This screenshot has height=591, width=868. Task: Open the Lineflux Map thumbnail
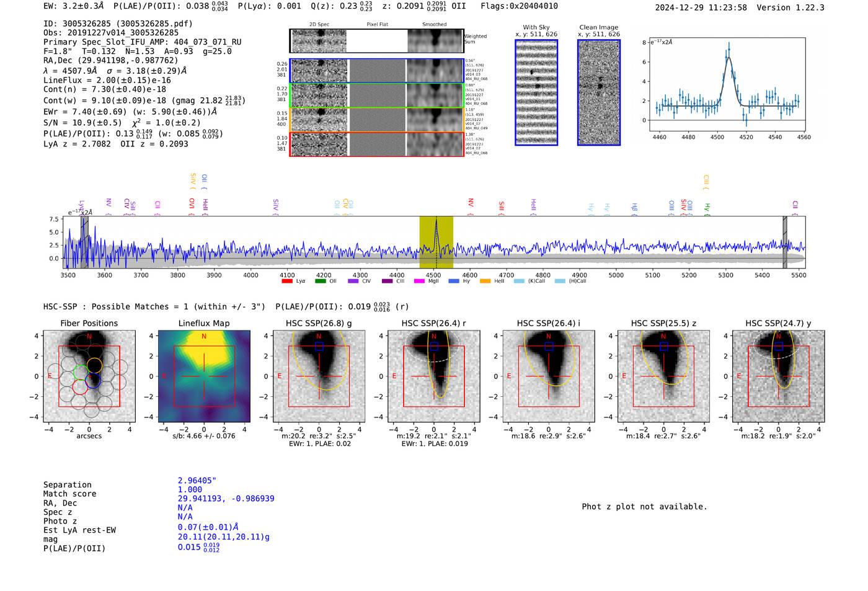204,376
